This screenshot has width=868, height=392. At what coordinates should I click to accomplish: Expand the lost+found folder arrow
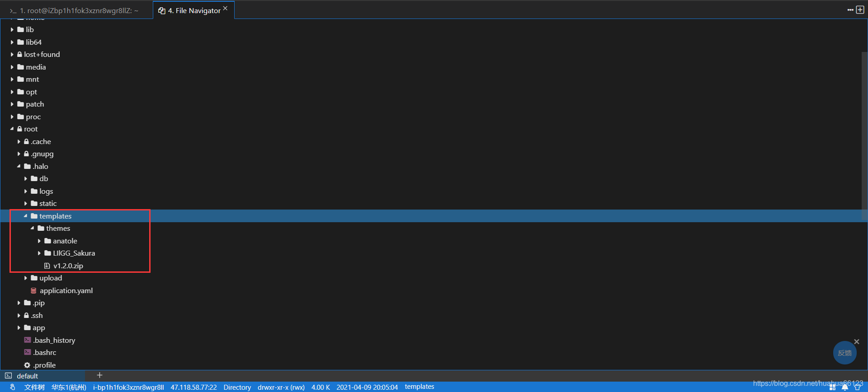pyautogui.click(x=12, y=54)
